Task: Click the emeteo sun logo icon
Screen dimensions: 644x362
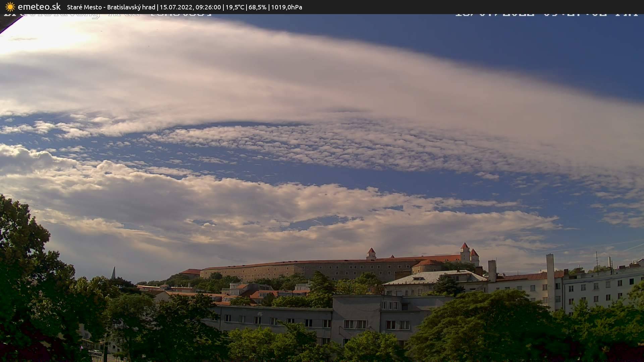Action: [x=10, y=7]
